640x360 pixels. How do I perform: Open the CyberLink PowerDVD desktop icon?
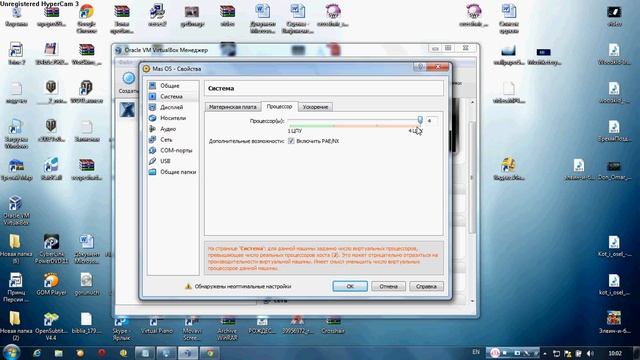51,249
